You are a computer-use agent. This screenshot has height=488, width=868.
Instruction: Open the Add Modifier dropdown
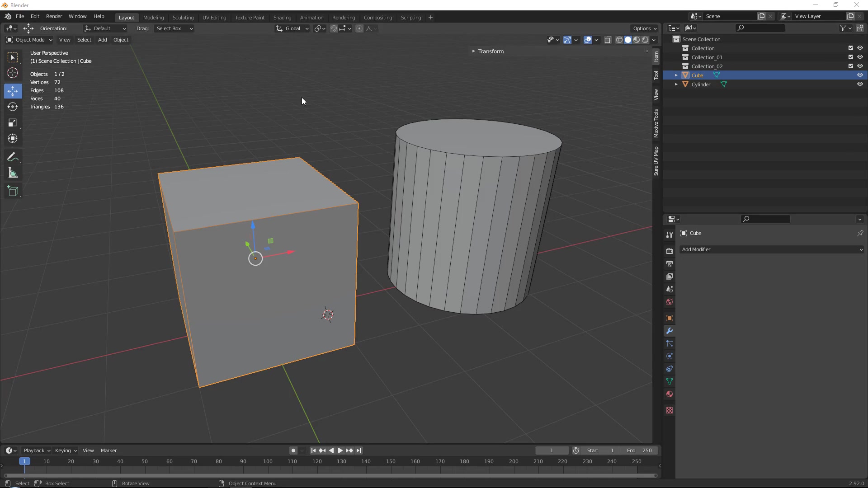pyautogui.click(x=772, y=249)
